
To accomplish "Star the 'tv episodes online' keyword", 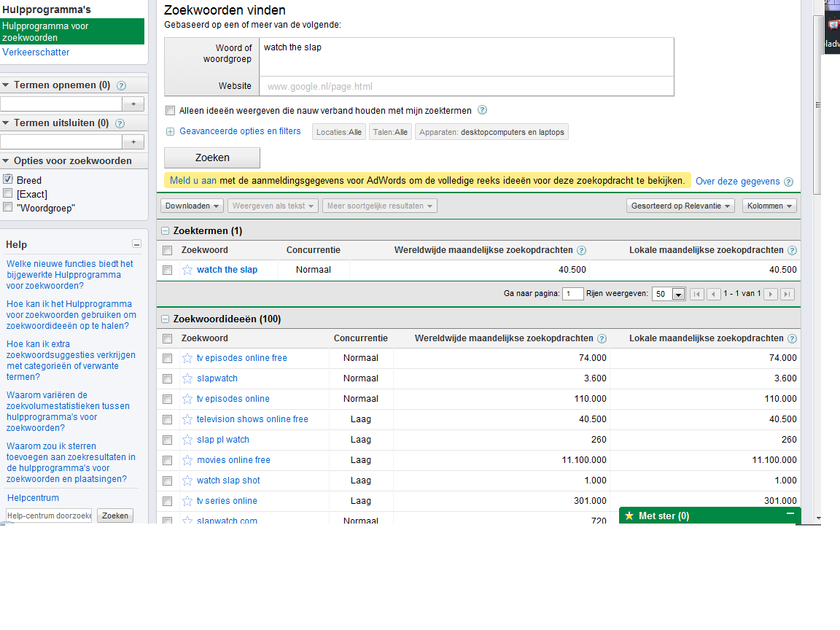I will click(x=187, y=399).
